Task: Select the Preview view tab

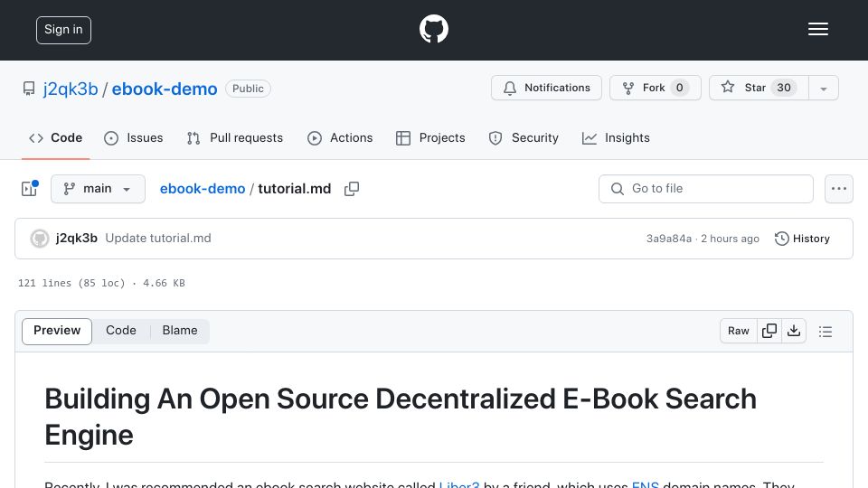Action: tap(57, 331)
